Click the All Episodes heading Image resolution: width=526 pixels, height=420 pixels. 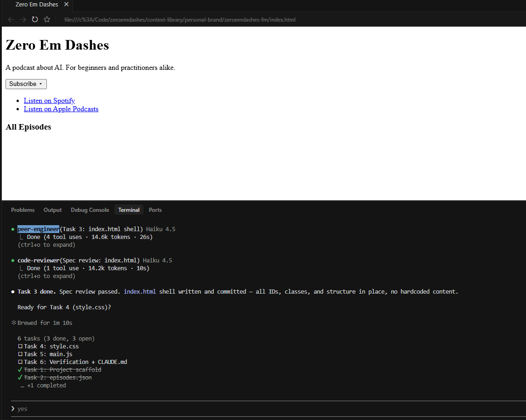[x=29, y=127]
